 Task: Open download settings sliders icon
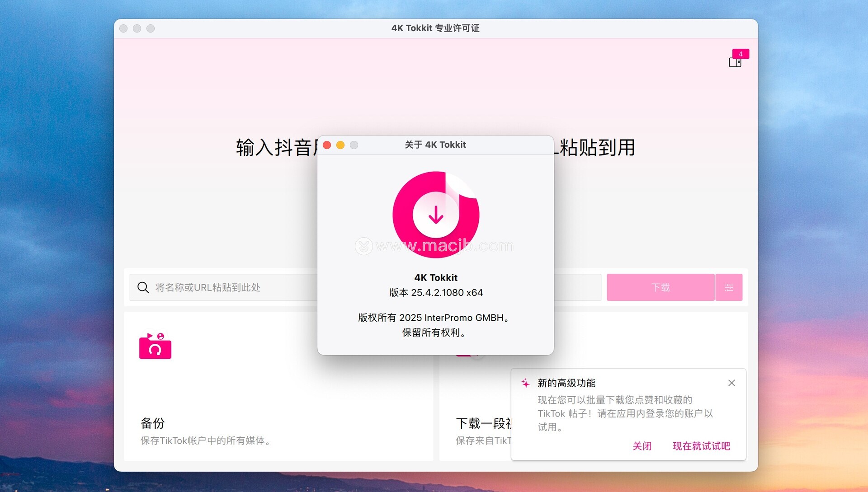(x=728, y=287)
